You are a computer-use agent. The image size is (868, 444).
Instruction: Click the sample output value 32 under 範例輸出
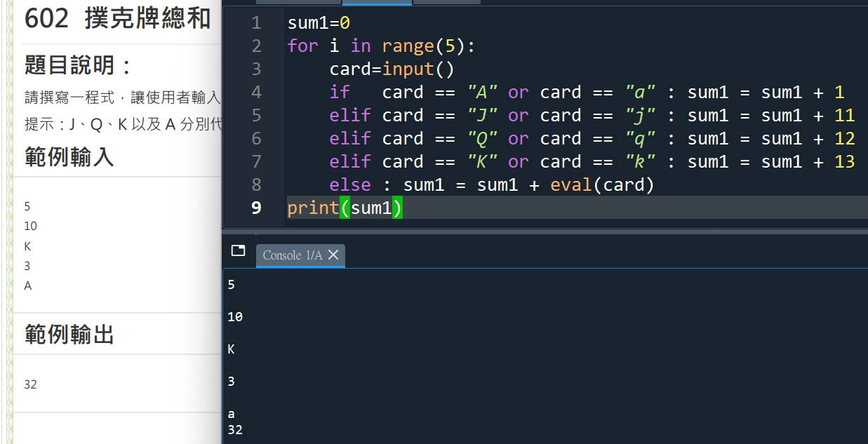coord(30,384)
